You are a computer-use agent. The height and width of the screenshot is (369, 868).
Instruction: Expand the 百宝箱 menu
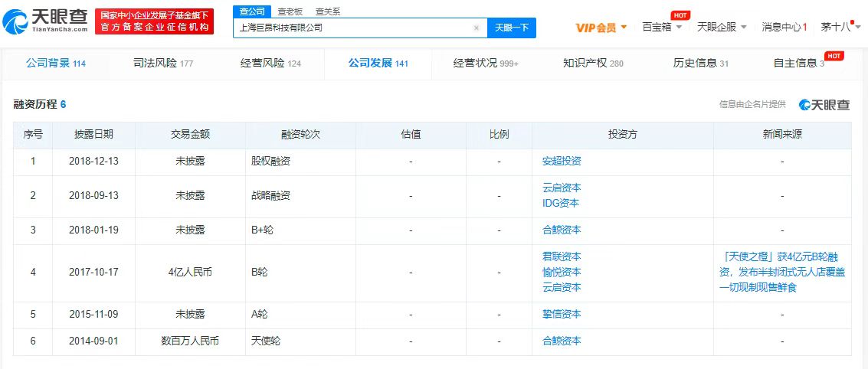click(x=662, y=27)
